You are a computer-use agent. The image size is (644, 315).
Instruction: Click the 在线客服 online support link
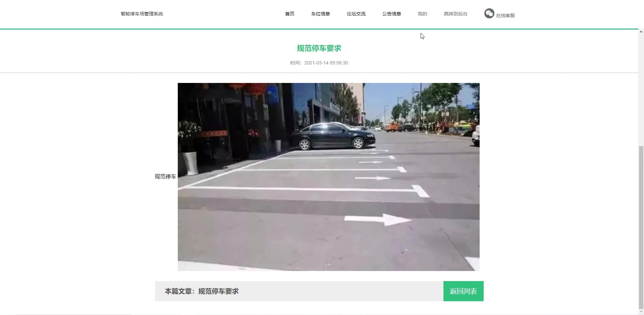(x=505, y=15)
